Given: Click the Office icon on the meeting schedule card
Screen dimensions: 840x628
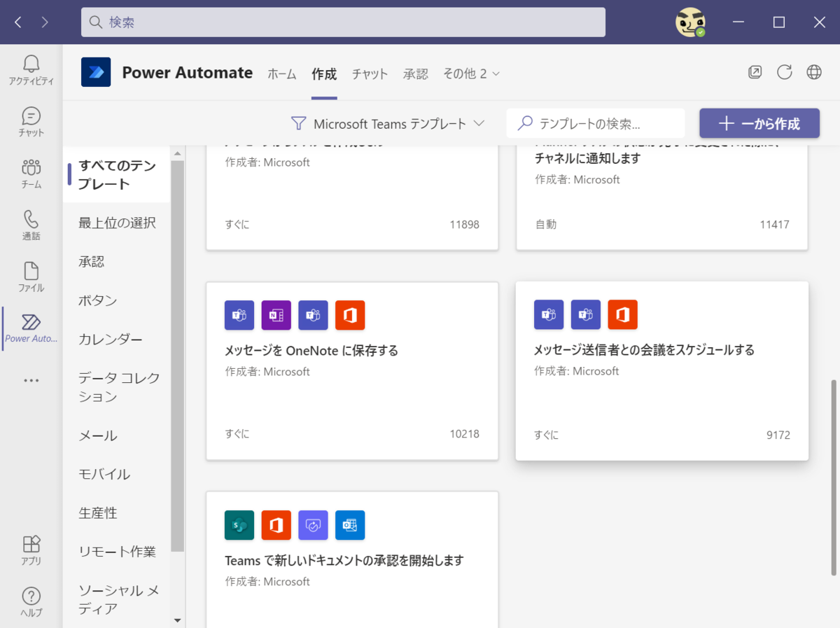Looking at the screenshot, I should pyautogui.click(x=622, y=314).
